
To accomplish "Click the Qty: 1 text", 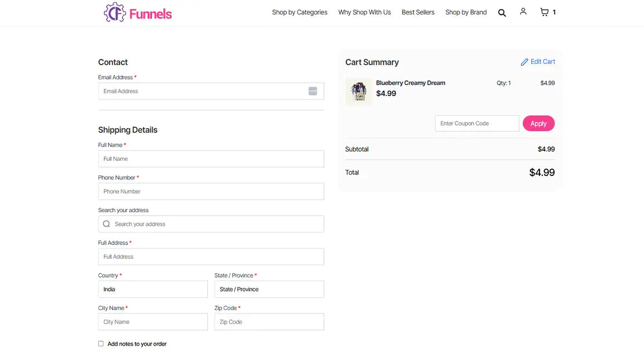I will 504,83.
